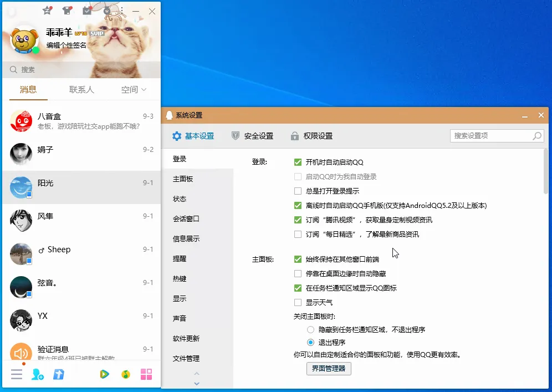Click 娟子's avatar

[x=21, y=154]
